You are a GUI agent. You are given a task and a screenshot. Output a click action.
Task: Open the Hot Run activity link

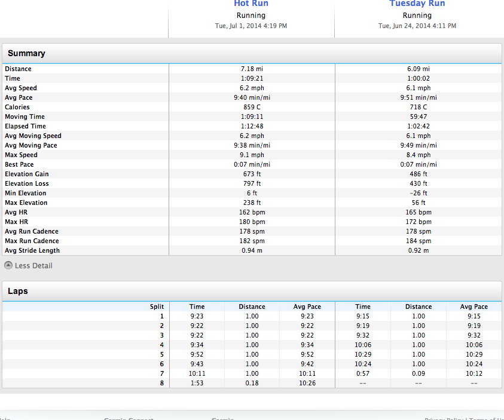(x=251, y=3)
